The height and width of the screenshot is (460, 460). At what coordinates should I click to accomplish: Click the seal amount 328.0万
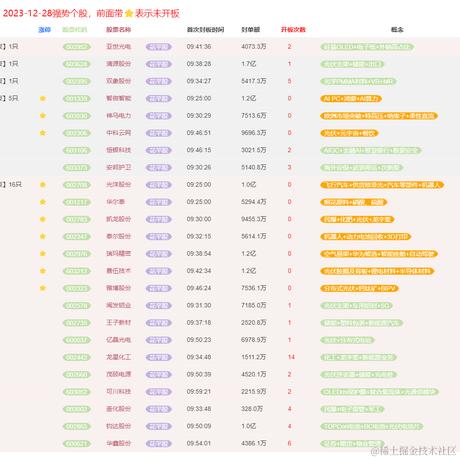252,409
